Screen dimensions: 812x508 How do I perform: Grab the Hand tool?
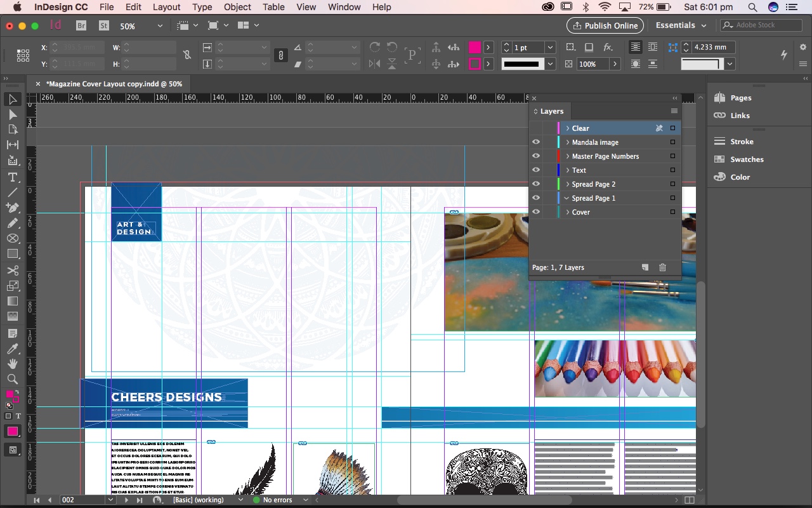(13, 364)
